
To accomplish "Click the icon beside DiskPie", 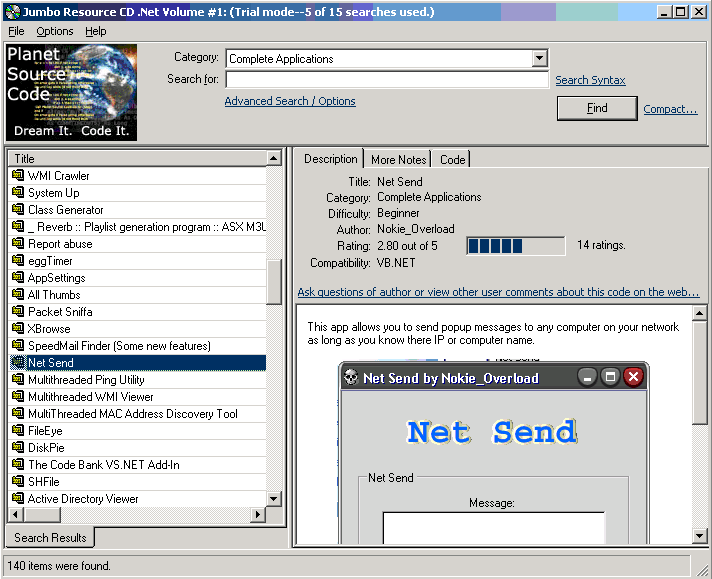I will [18, 447].
